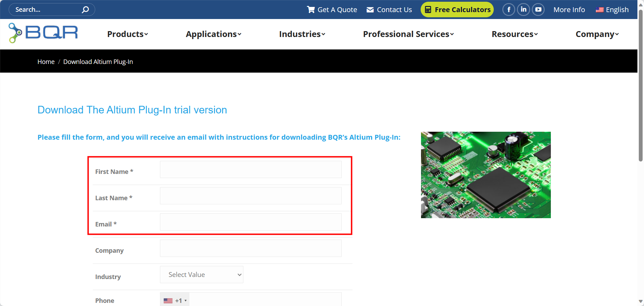Open the Applications menu

point(213,34)
